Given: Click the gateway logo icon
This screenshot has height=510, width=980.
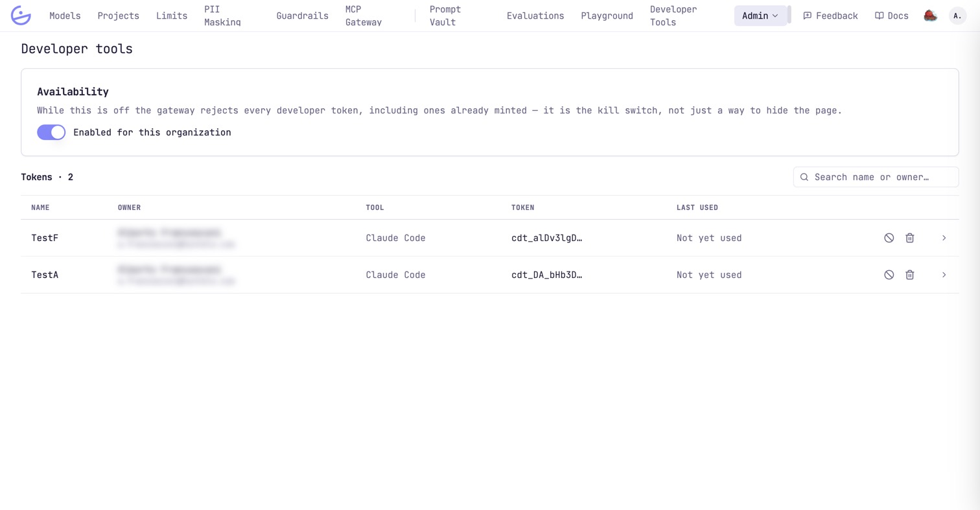Looking at the screenshot, I should click(x=21, y=16).
